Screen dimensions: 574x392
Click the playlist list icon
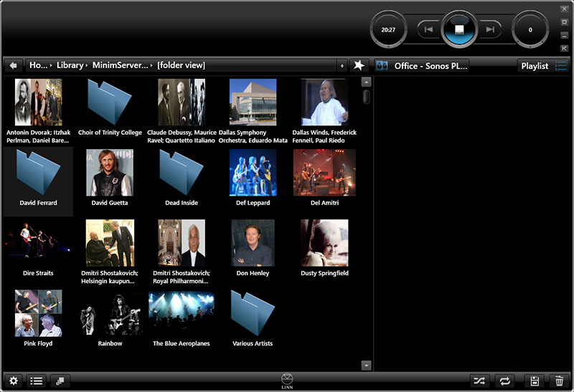click(561, 66)
